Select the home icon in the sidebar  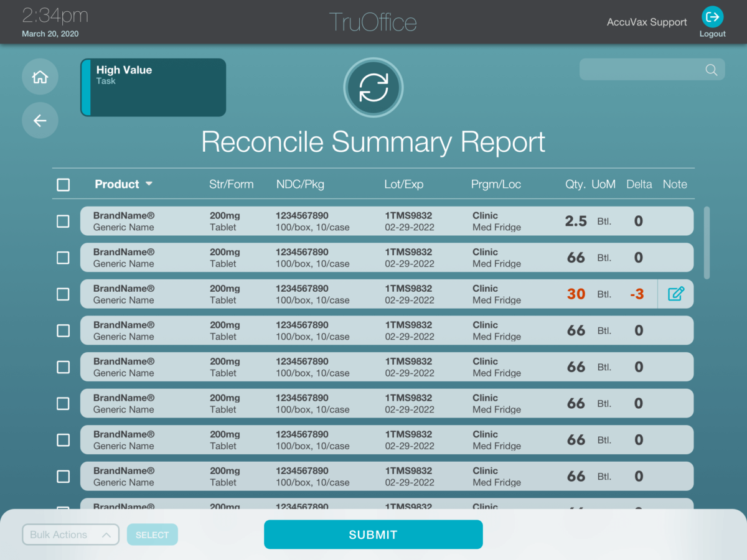coord(40,76)
